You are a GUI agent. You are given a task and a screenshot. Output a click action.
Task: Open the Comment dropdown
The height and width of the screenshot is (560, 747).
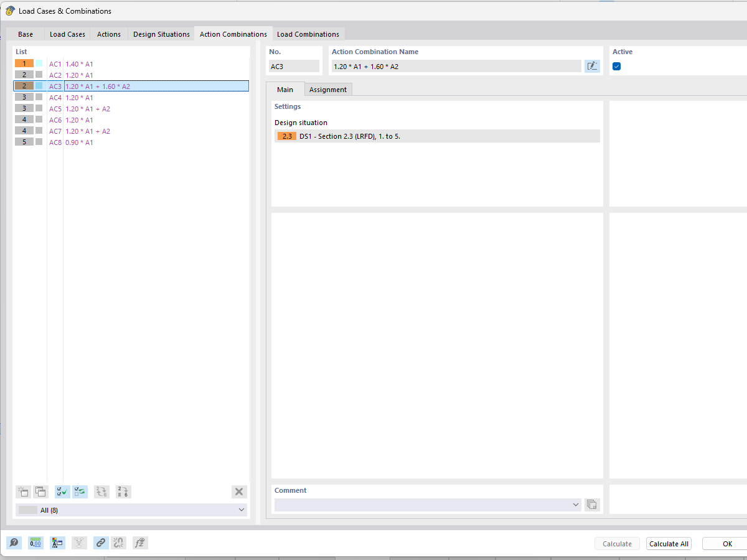pyautogui.click(x=575, y=505)
